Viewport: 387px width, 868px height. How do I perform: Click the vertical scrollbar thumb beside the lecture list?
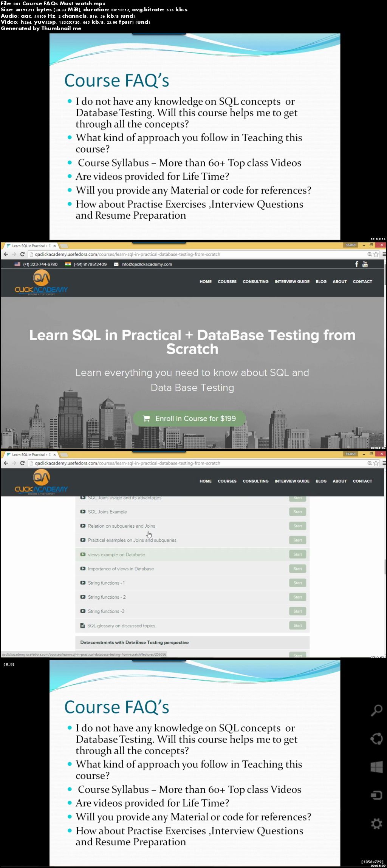(385, 567)
